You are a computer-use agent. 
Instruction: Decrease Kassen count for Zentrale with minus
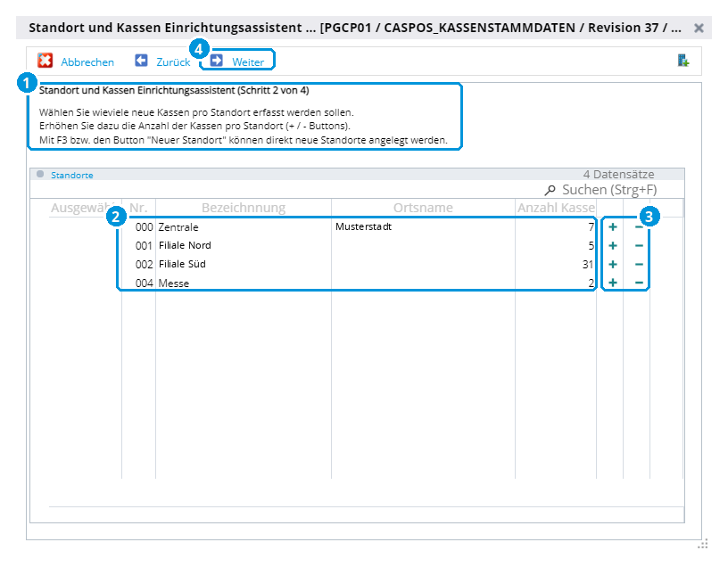coord(639,227)
